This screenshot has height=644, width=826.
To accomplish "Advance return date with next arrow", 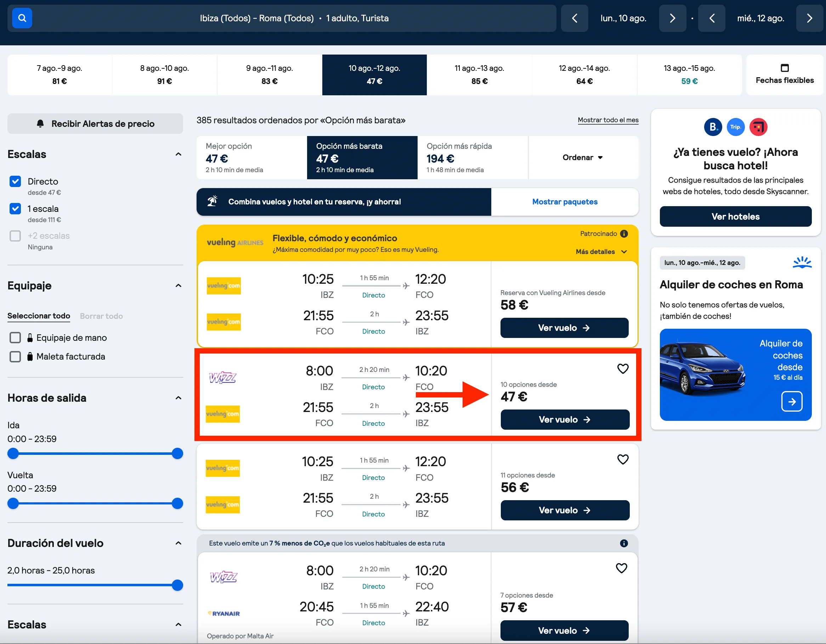I will click(x=809, y=18).
